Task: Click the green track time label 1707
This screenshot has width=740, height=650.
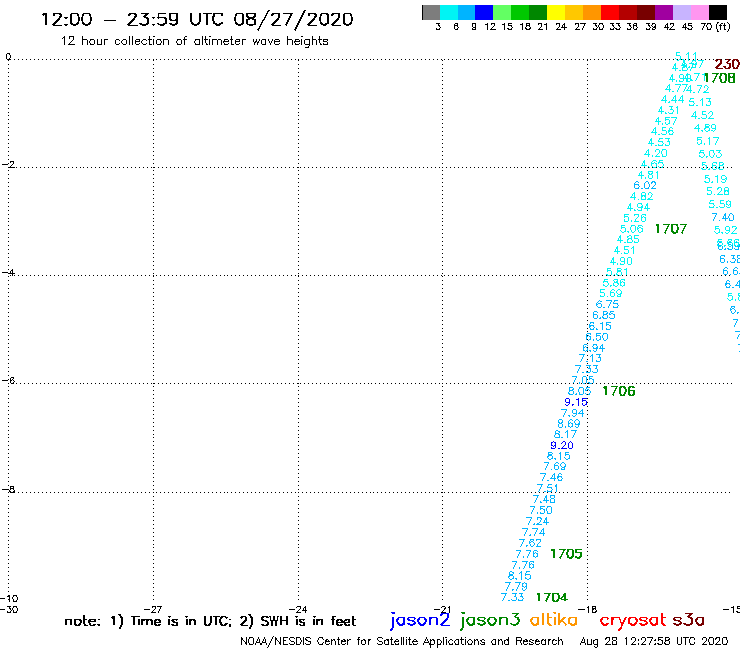Action: coord(671,229)
